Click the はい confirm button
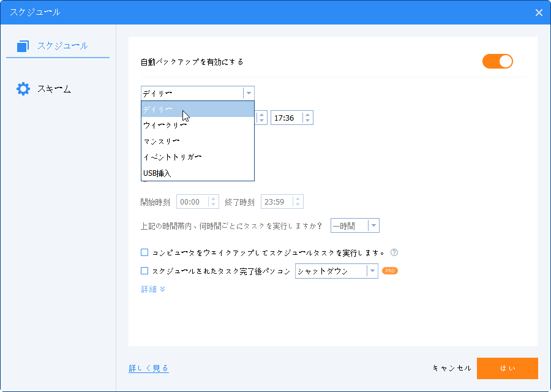Image resolution: width=551 pixels, height=392 pixels. coord(507,368)
